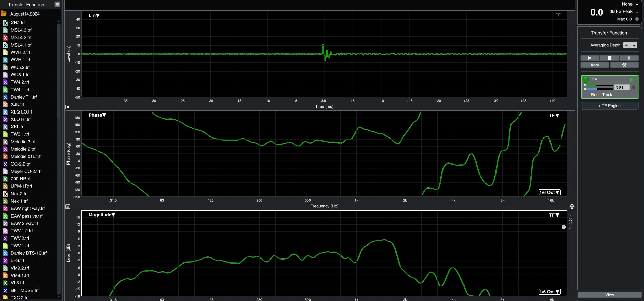Screen dimensions: 644x301
Task: Click the file list scroll-down arrow
Action: (x=59, y=297)
